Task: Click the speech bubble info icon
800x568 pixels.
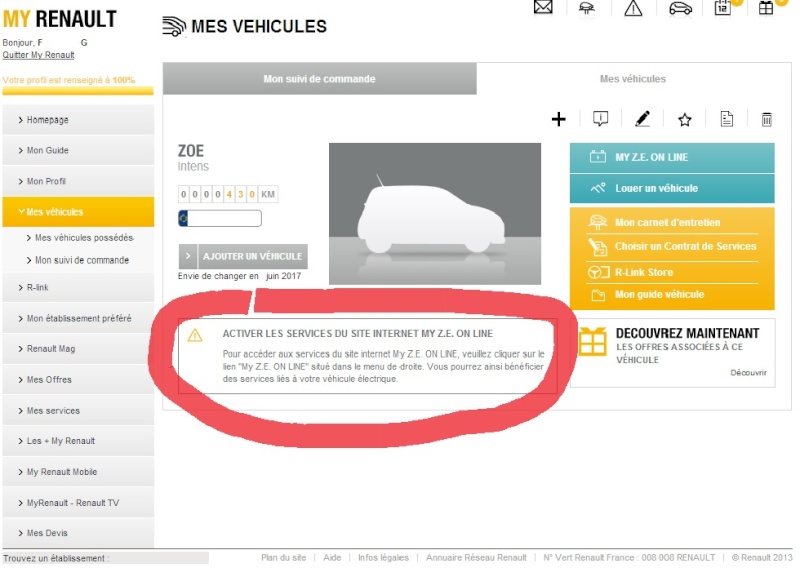Action: pos(601,119)
